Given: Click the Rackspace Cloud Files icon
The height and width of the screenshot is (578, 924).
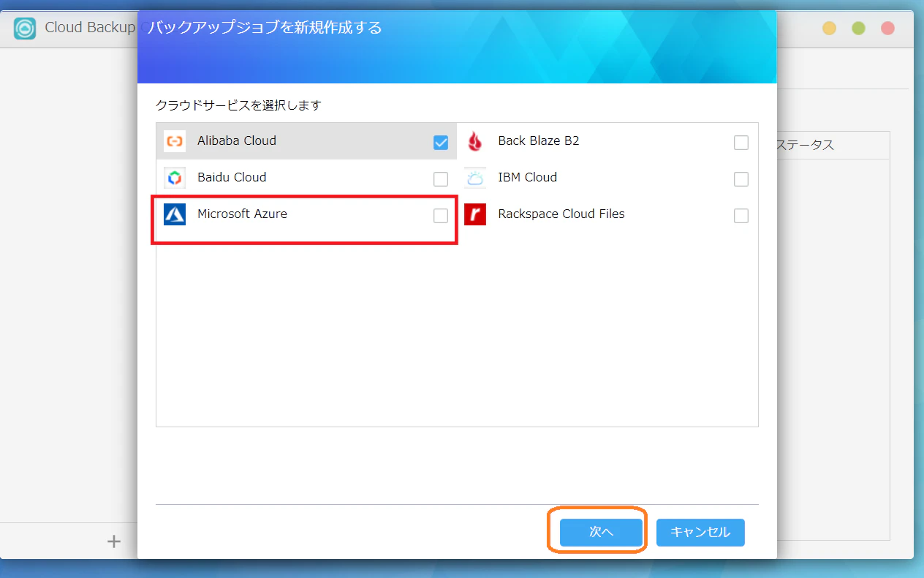Looking at the screenshot, I should pos(475,214).
